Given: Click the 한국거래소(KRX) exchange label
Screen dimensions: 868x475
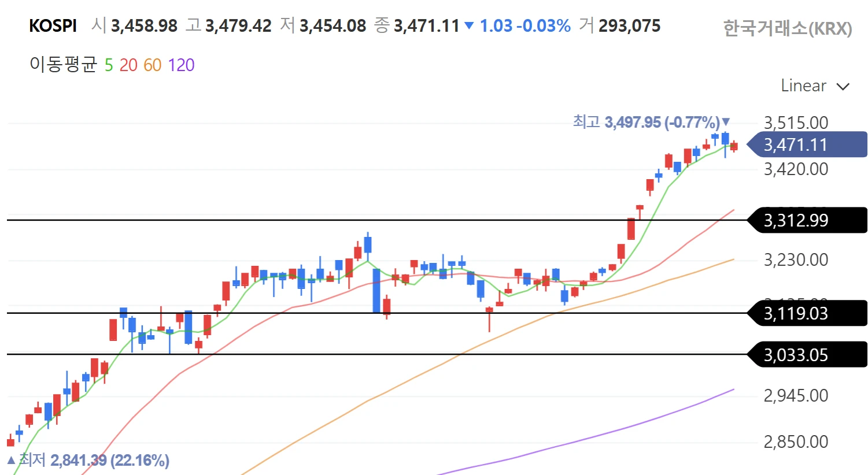Looking at the screenshot, I should click(x=787, y=28).
